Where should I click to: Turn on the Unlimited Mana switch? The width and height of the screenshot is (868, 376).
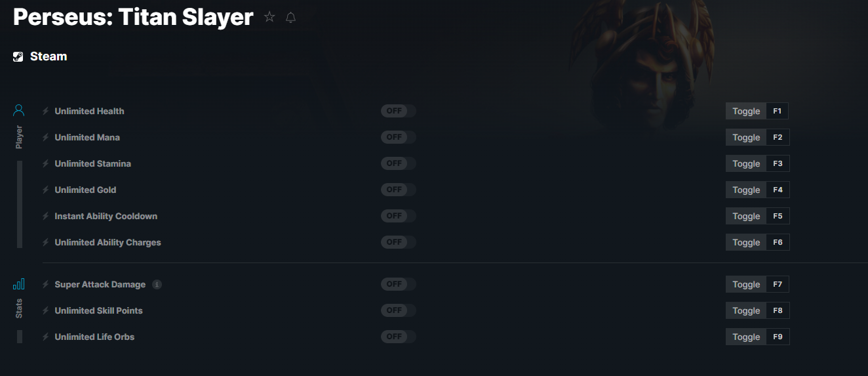pos(399,137)
